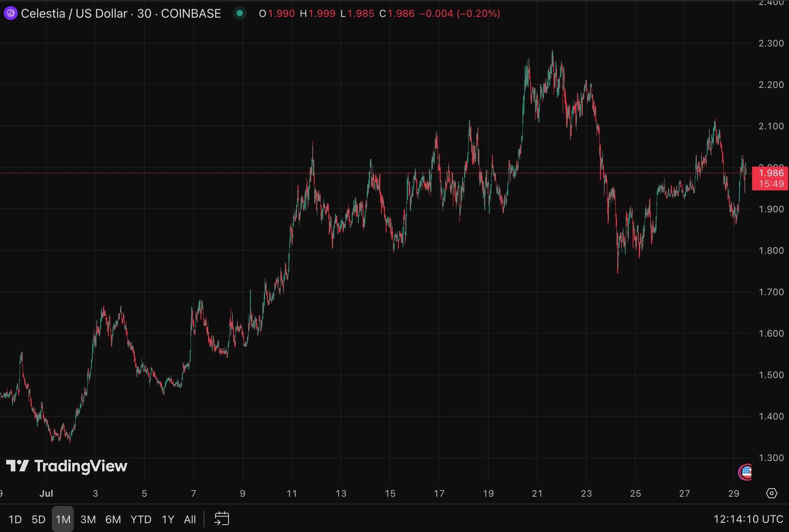Click the 5 date axis label
The height and width of the screenshot is (532, 789).
[144, 493]
